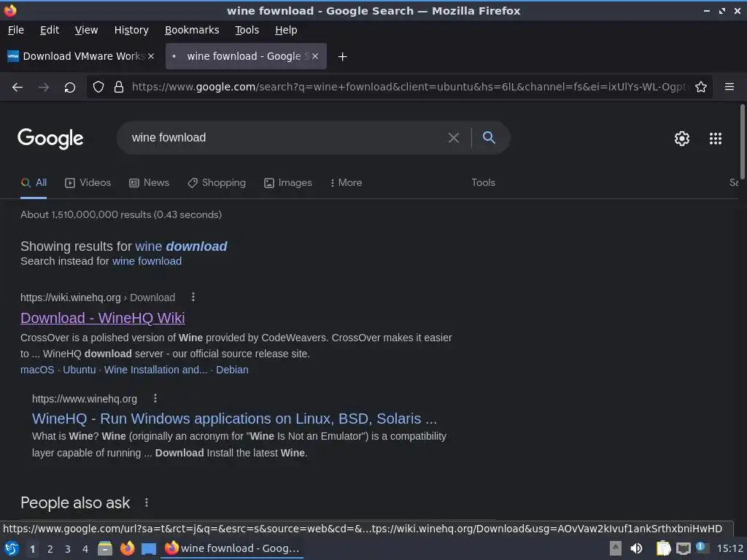Click the 15:12 taskbar clock
747x560 pixels.
(x=729, y=548)
